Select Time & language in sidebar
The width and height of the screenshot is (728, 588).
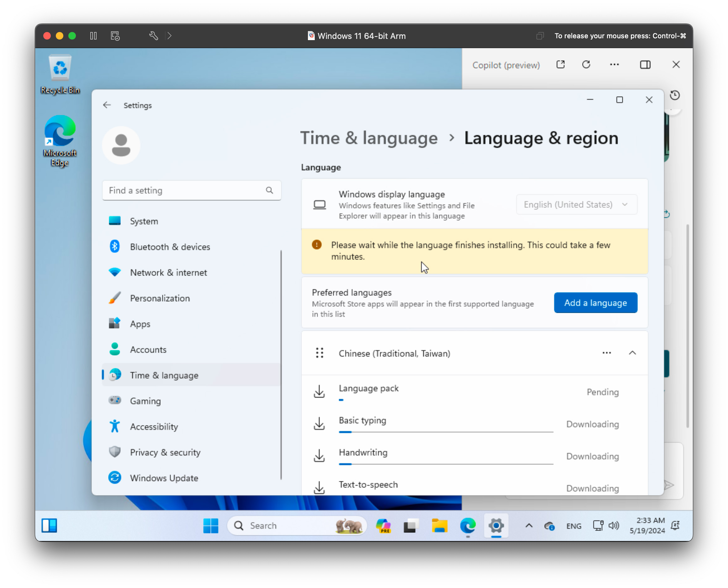(191, 375)
